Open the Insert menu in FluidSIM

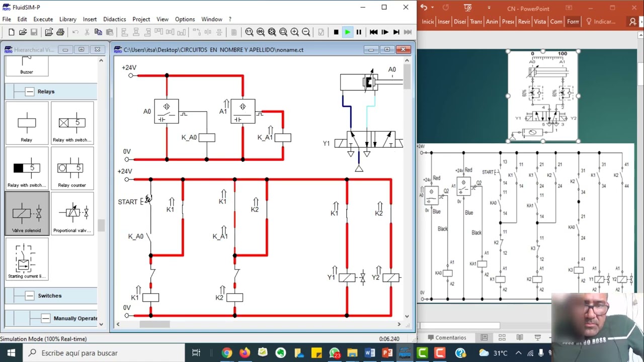(x=90, y=19)
